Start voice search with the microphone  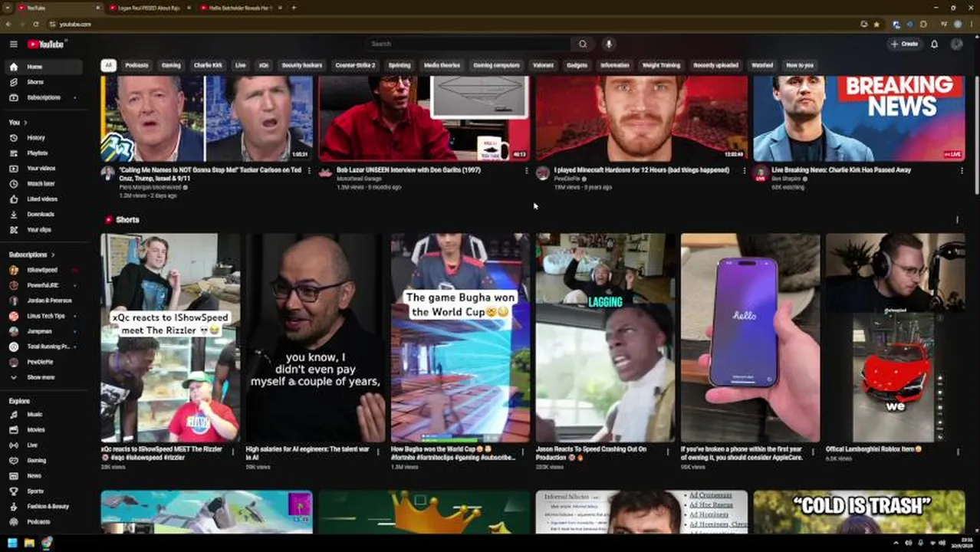point(608,44)
